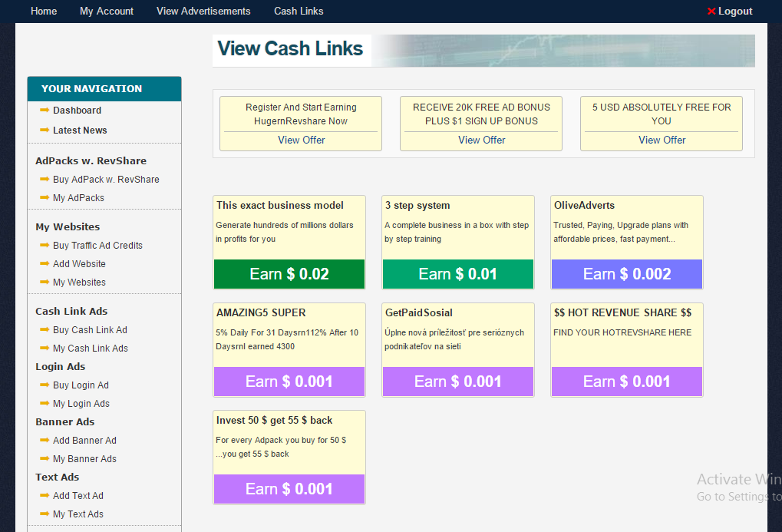Click the $$ HOT REVENUE SHARE $$ title
The image size is (782, 532).
click(x=623, y=313)
